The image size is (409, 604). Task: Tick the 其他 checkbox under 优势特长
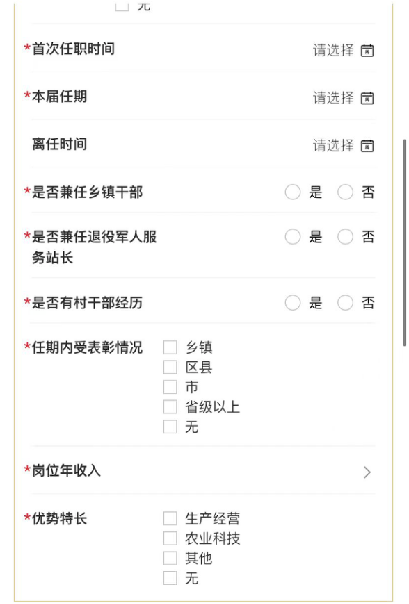tap(170, 558)
